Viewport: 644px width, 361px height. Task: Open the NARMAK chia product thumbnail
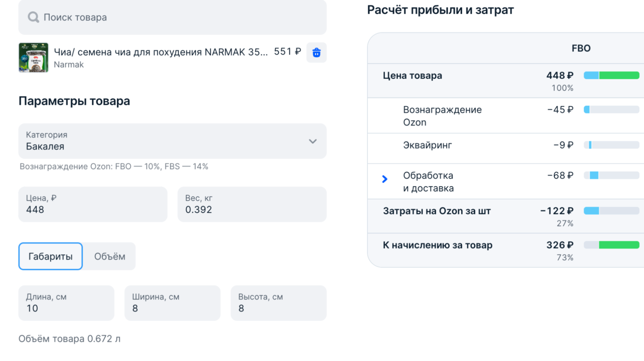pos(33,58)
